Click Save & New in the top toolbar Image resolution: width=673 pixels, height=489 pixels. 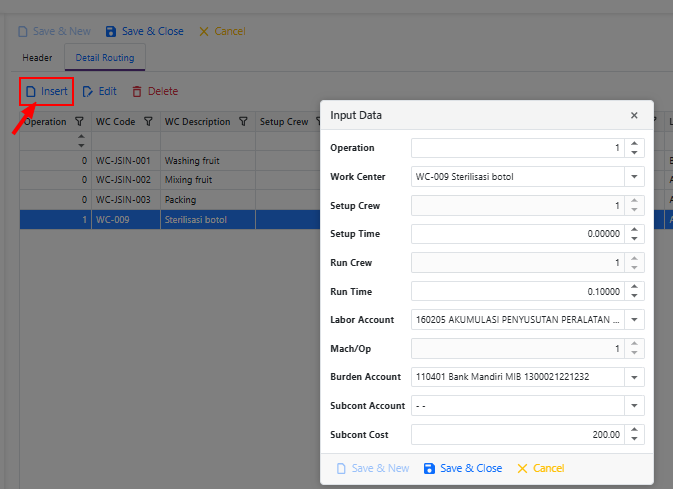(54, 31)
